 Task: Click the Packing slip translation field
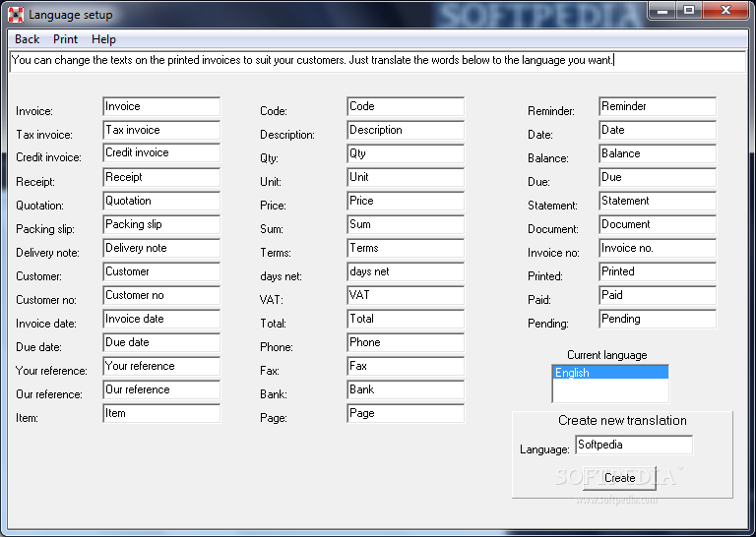click(161, 224)
